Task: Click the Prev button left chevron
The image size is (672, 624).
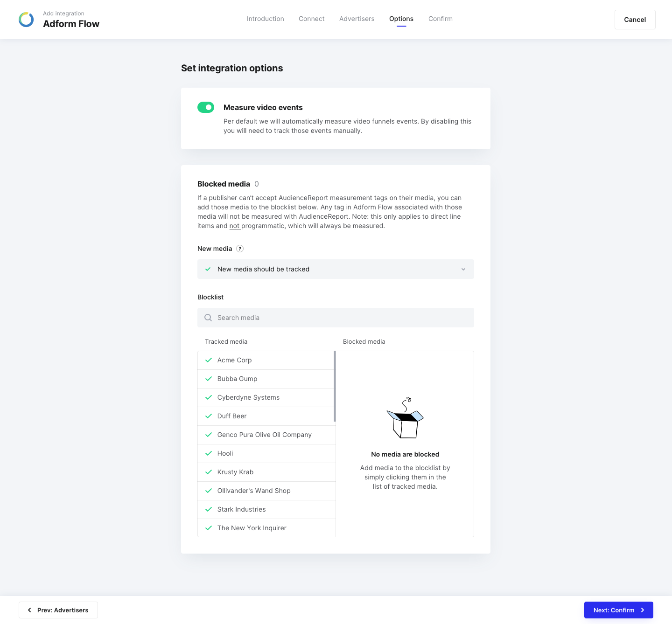Action: (29, 610)
